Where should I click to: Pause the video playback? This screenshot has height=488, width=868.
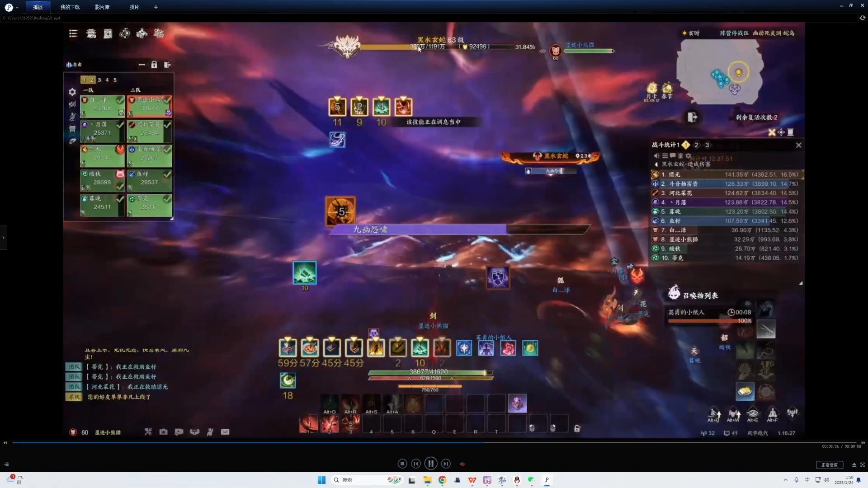(x=431, y=464)
